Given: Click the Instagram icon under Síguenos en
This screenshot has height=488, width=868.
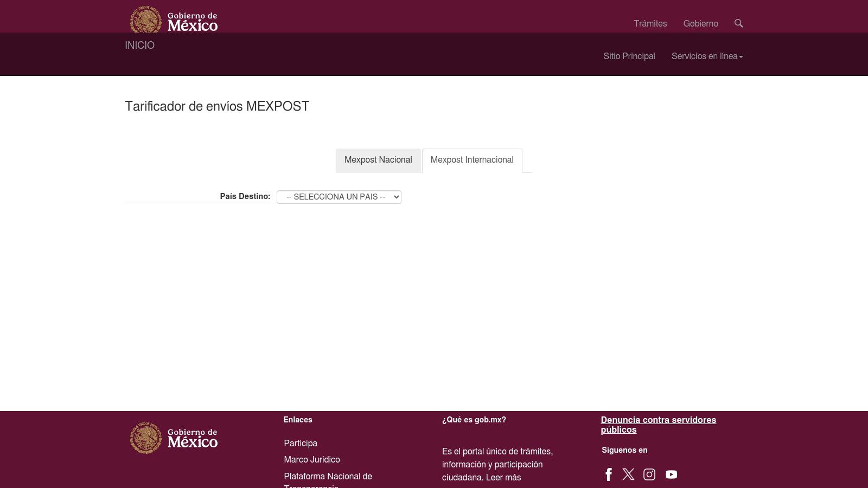Looking at the screenshot, I should (x=649, y=474).
